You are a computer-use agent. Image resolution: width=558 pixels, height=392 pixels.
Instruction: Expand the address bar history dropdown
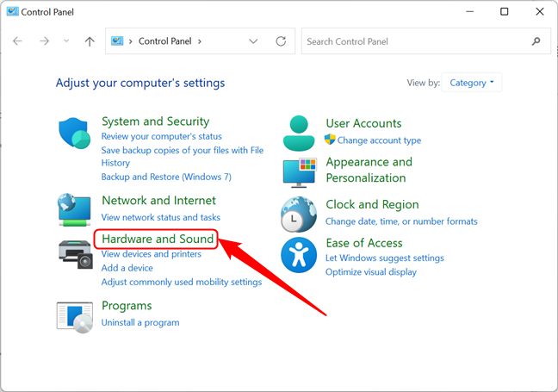coord(253,41)
